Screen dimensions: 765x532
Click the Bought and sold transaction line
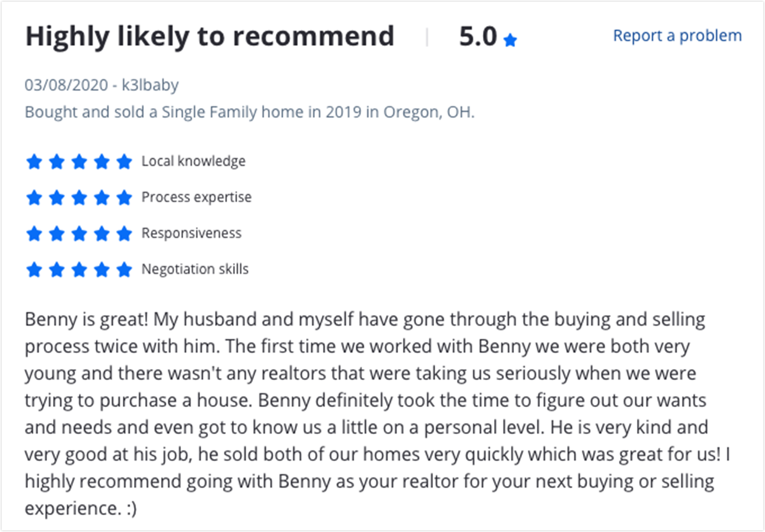(250, 112)
